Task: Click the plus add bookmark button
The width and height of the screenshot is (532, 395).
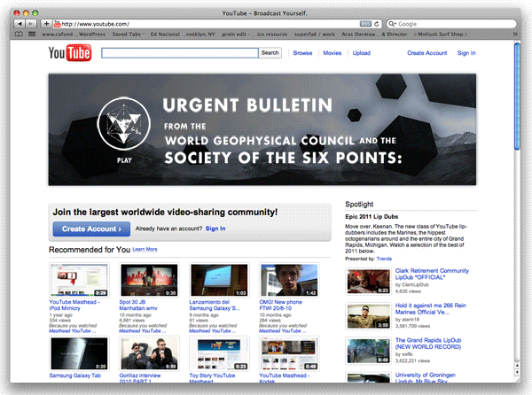Action: [46, 24]
